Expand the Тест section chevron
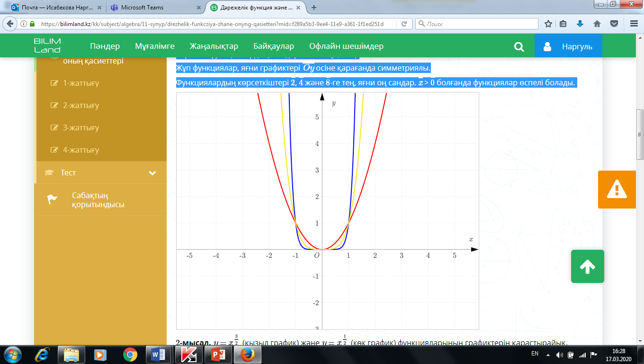 (x=152, y=173)
